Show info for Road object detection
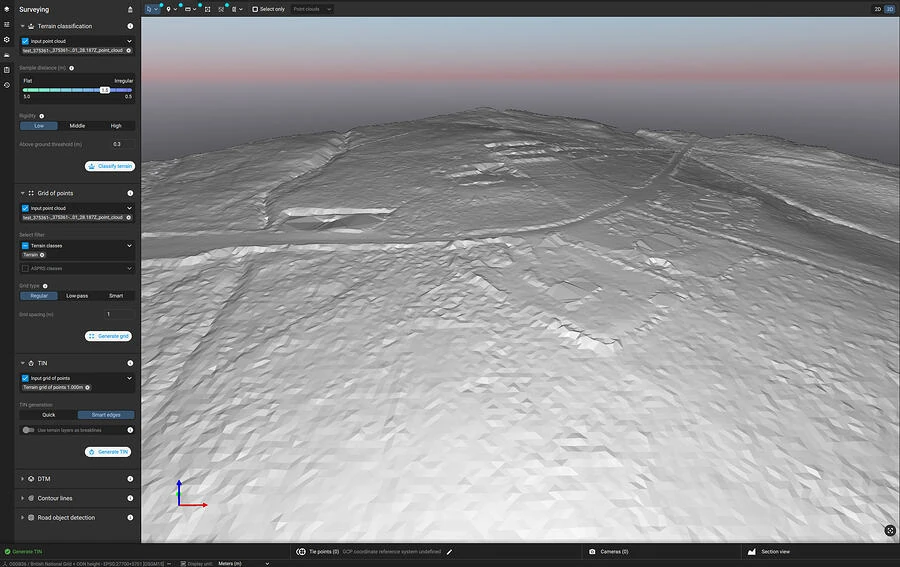Image resolution: width=900 pixels, height=567 pixels. click(130, 518)
